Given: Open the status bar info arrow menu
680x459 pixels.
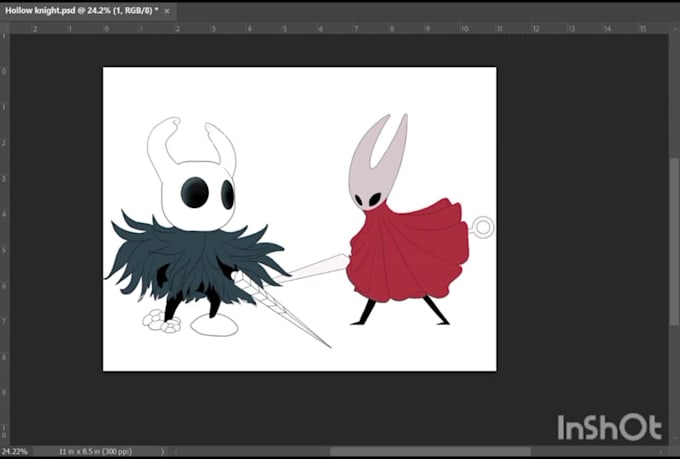Looking at the screenshot, I should pyautogui.click(x=163, y=452).
